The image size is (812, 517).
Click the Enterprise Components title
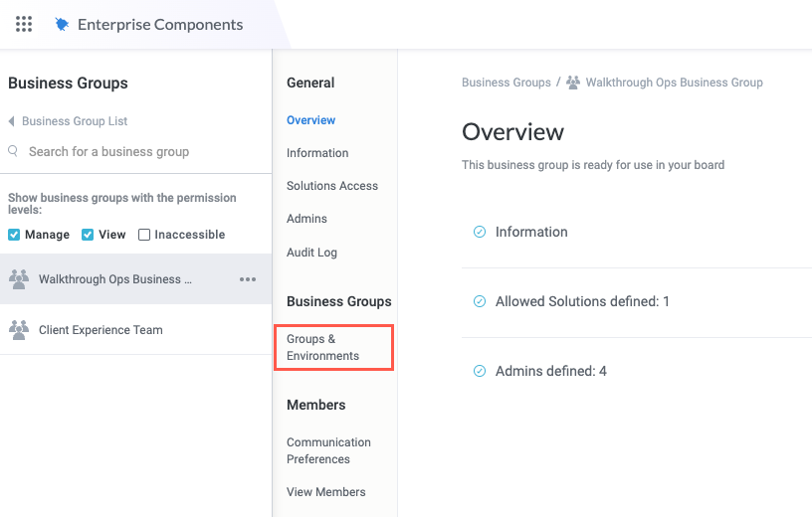(160, 24)
